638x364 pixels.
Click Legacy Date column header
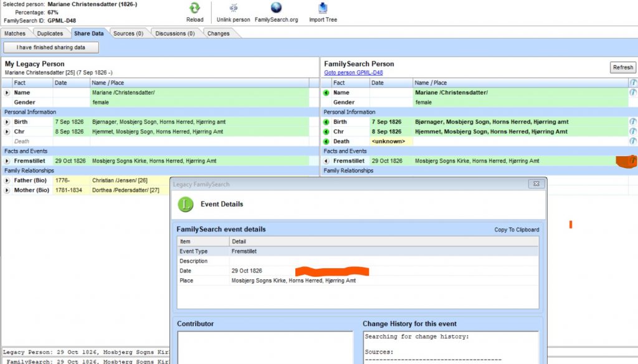(71, 83)
